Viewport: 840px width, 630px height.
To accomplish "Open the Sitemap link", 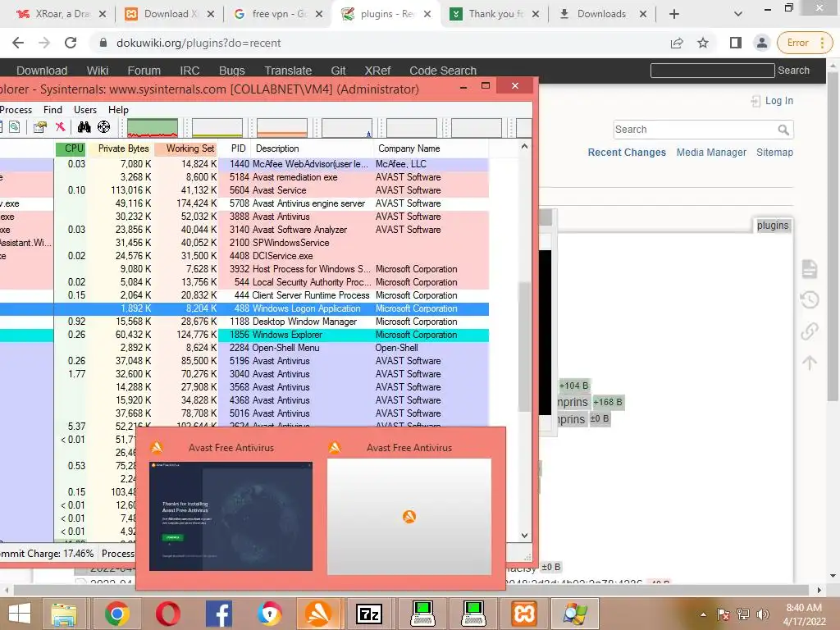I will point(774,152).
